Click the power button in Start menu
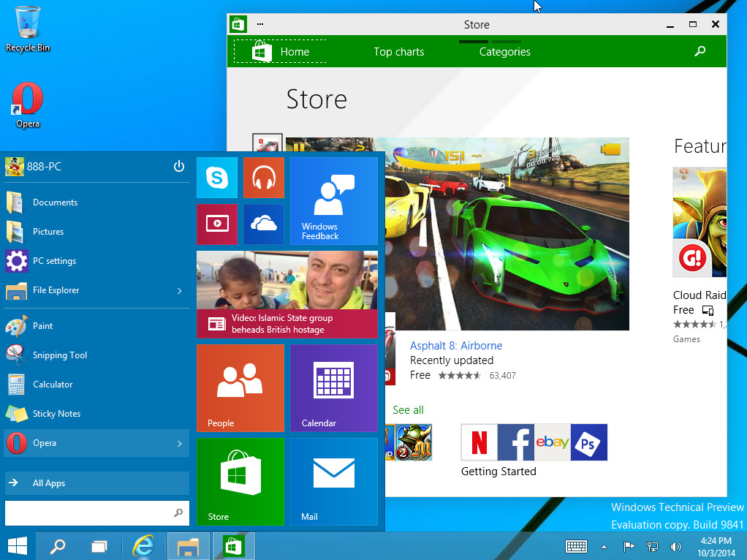 [x=178, y=167]
